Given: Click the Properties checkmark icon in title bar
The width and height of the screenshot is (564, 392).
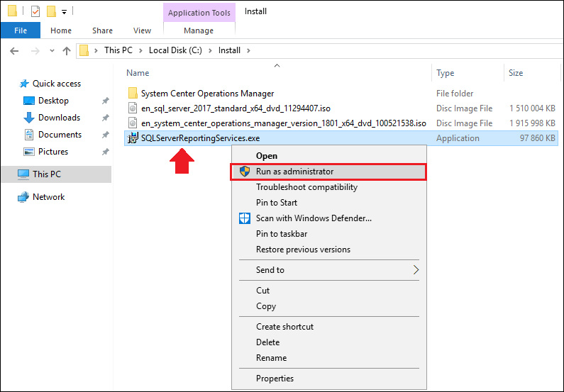Looking at the screenshot, I should coord(35,11).
